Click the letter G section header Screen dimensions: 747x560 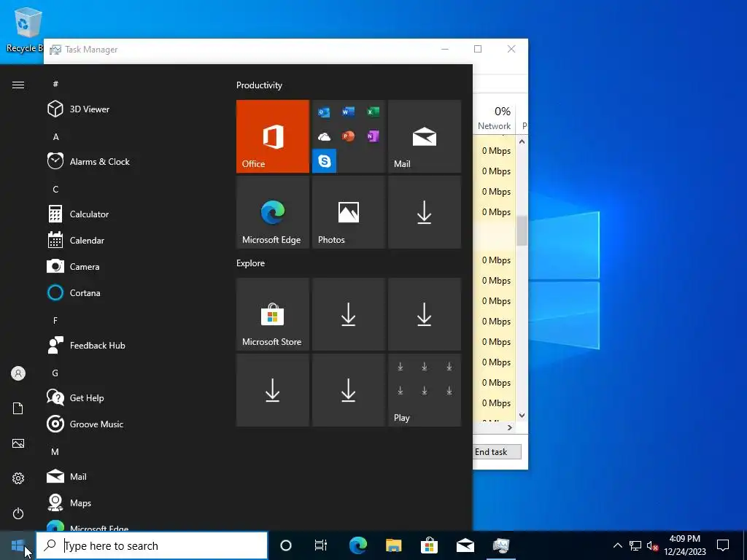click(55, 373)
